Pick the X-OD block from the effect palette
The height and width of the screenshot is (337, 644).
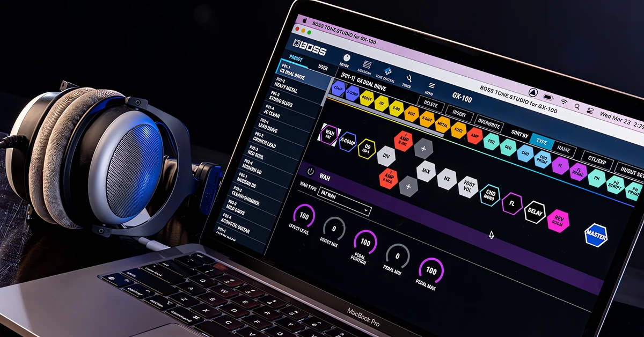tap(397, 108)
